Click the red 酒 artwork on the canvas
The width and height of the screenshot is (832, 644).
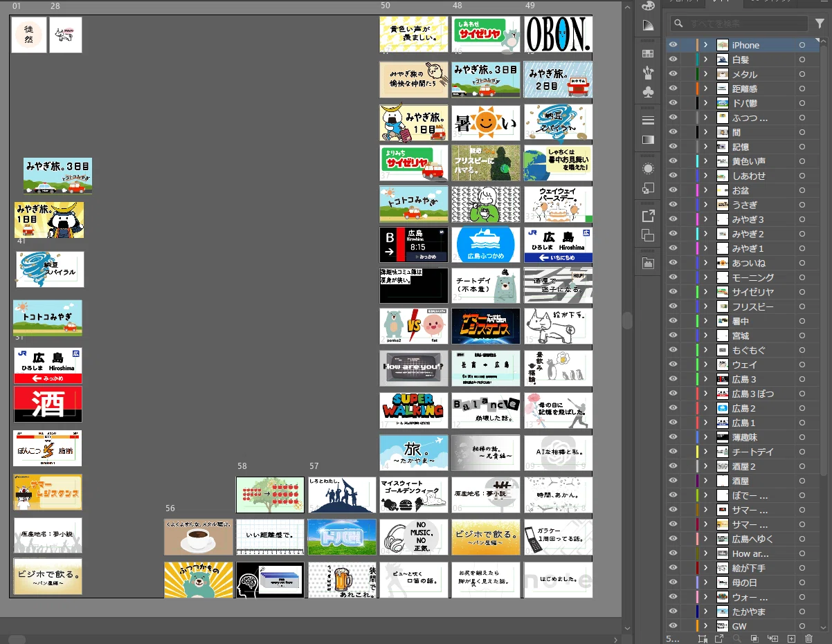48,404
